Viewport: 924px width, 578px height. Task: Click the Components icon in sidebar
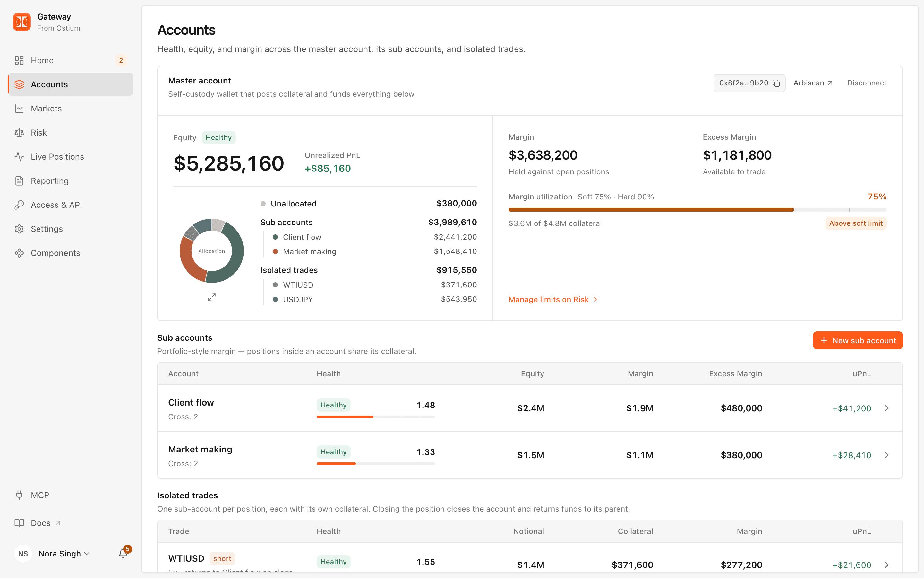(x=19, y=253)
